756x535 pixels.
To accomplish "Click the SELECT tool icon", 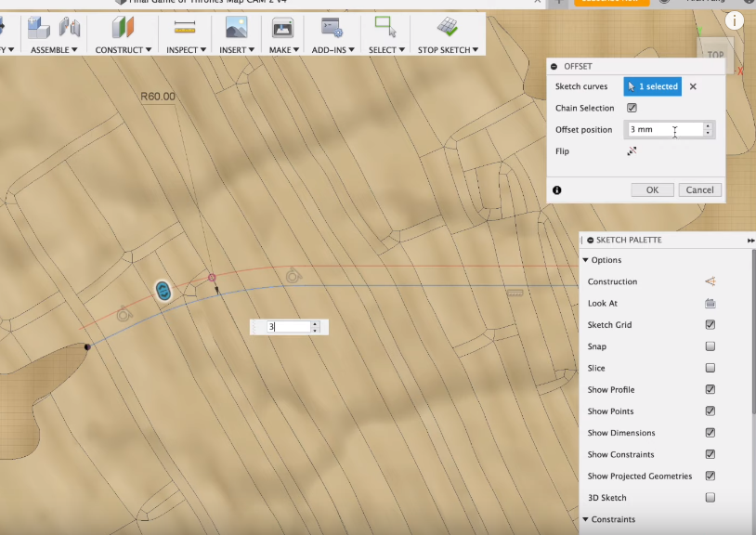I will coord(385,27).
